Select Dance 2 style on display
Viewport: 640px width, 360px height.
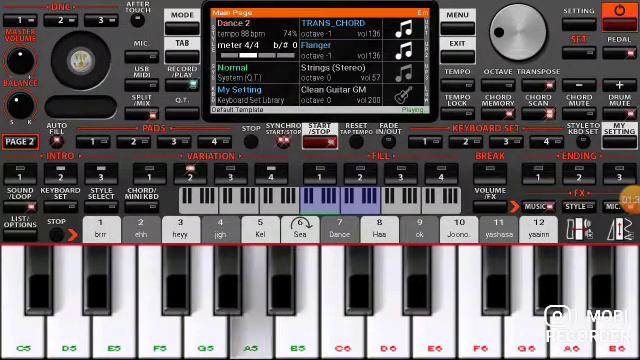point(258,29)
